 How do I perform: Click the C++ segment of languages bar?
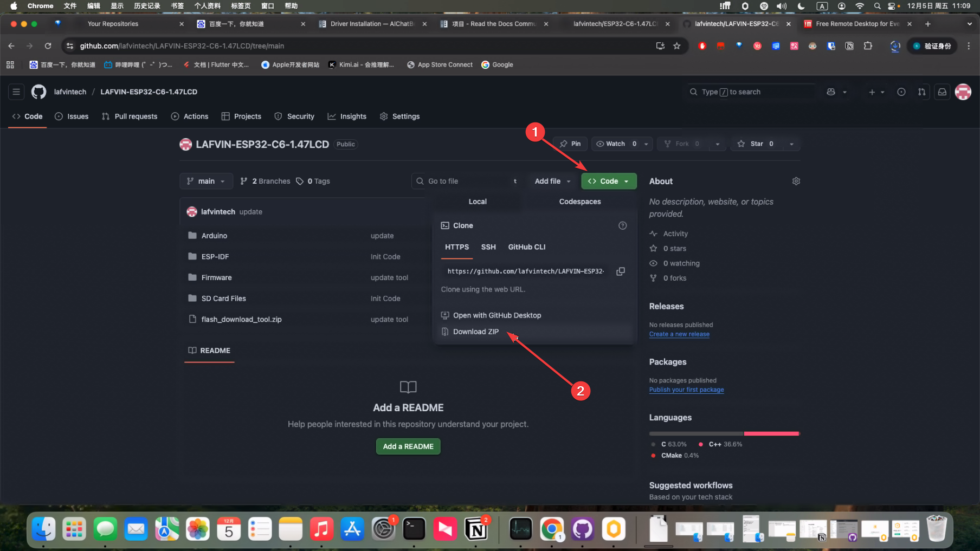click(771, 433)
